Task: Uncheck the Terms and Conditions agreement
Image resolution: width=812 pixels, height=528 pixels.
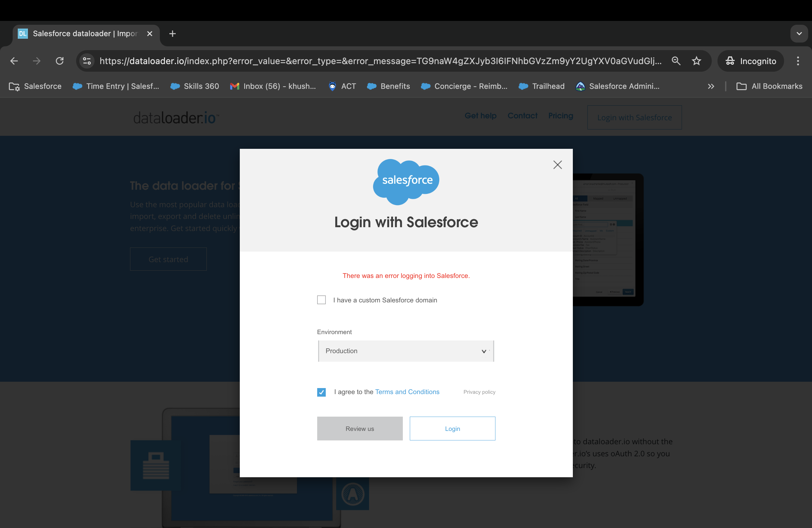Action: pyautogui.click(x=321, y=392)
